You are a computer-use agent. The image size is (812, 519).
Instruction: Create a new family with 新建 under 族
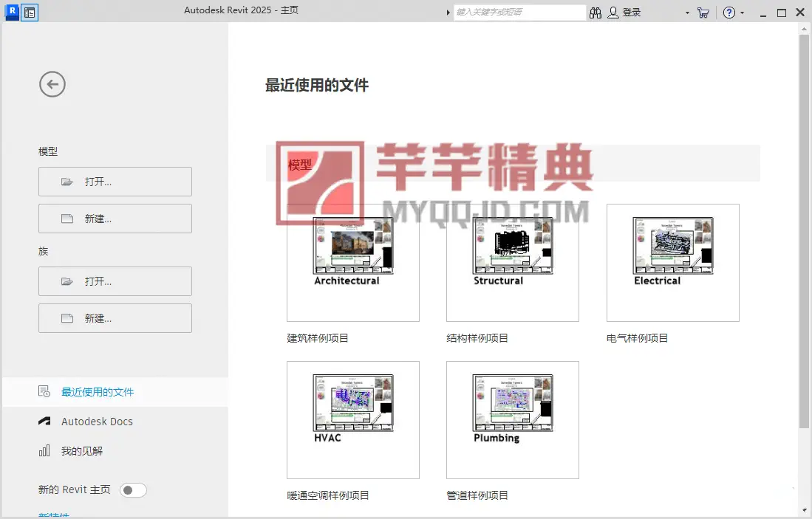coord(115,318)
